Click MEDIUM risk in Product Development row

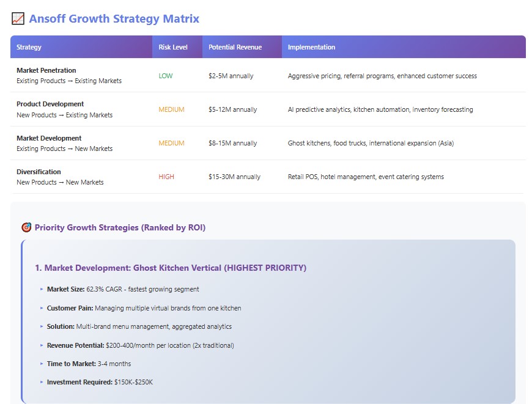click(171, 109)
